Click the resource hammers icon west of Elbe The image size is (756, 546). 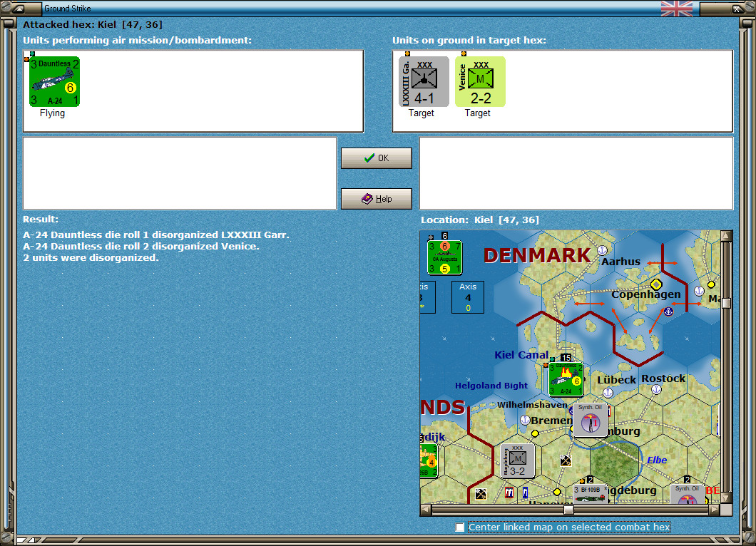coord(566,460)
